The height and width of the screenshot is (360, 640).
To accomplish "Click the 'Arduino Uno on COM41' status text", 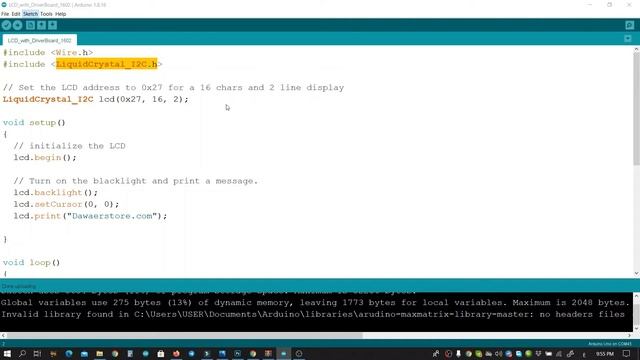I will click(x=610, y=344).
